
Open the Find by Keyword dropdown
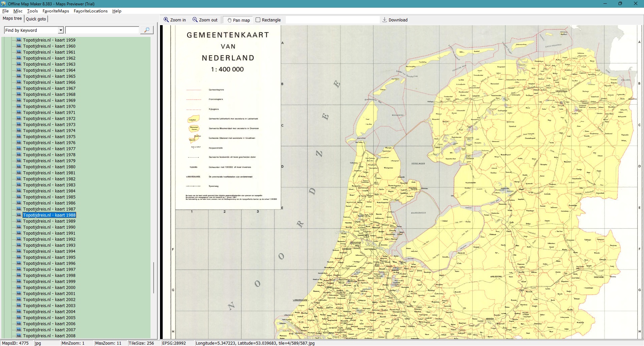pyautogui.click(x=61, y=30)
